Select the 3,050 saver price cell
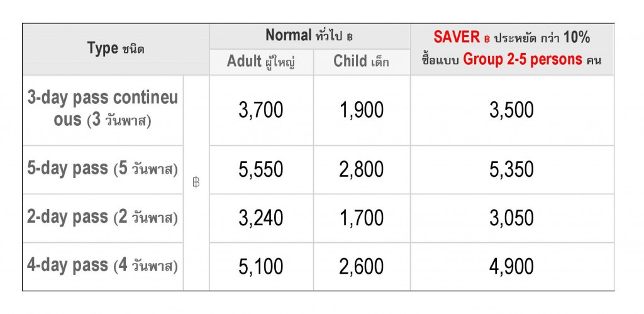The image size is (644, 314). (512, 218)
